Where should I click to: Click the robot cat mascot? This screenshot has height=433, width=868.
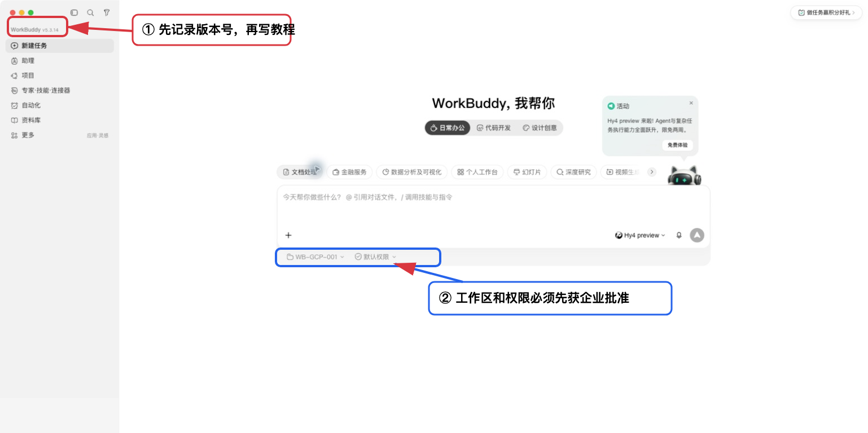tap(684, 176)
